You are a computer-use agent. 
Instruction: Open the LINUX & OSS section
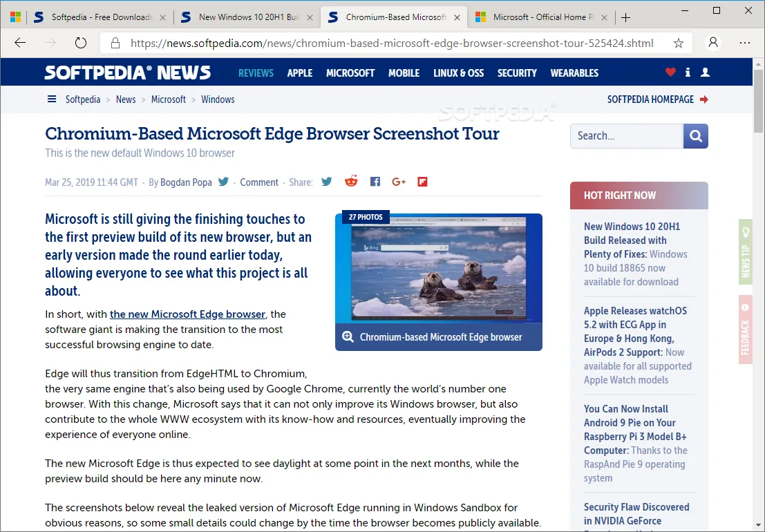(459, 73)
